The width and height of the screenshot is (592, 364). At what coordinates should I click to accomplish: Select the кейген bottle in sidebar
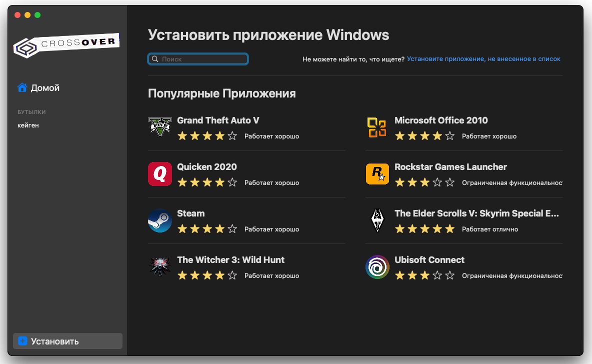pos(28,125)
